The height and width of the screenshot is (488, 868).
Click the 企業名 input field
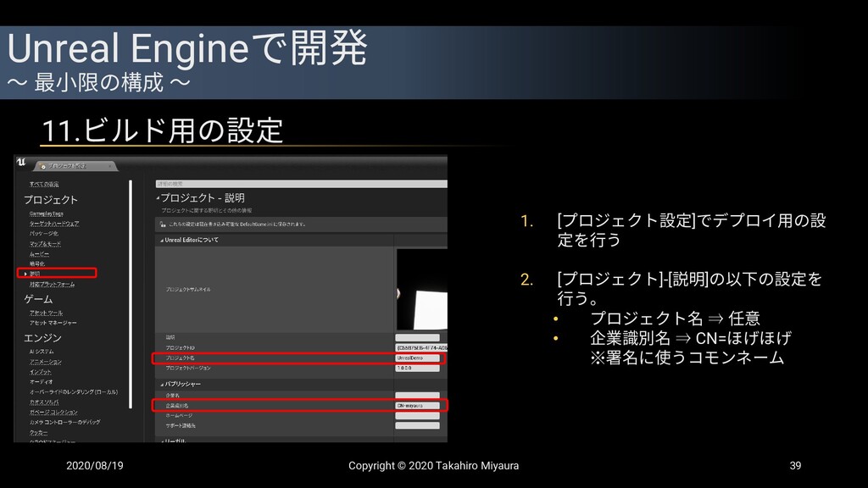point(417,395)
